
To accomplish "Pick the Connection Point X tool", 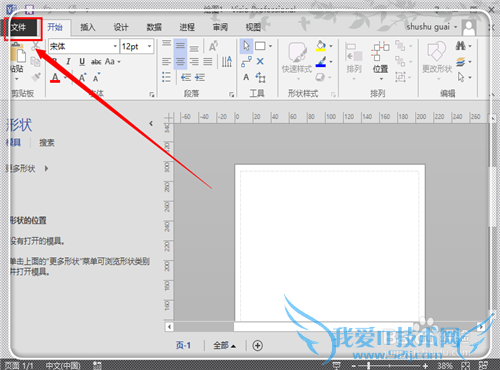I will click(260, 62).
